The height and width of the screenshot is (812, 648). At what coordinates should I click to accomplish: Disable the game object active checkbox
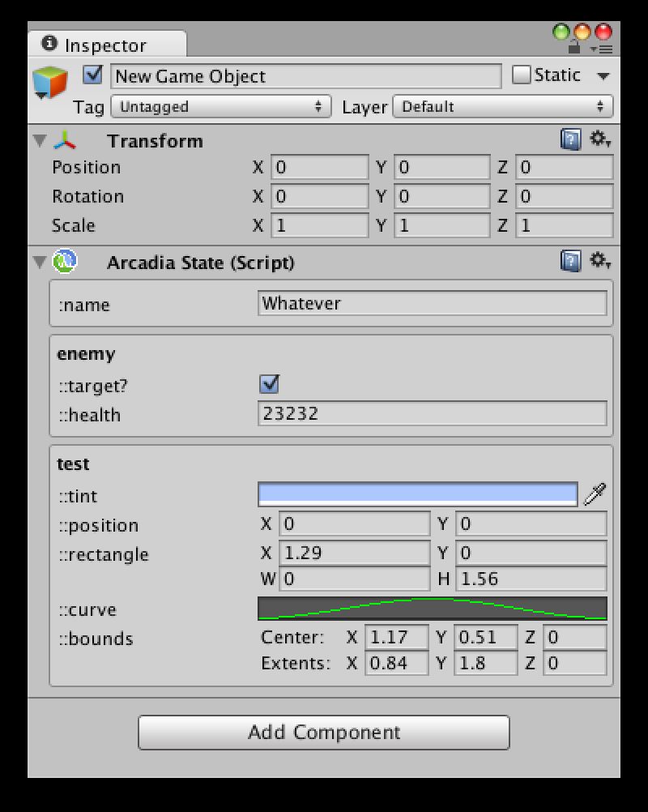pos(92,75)
